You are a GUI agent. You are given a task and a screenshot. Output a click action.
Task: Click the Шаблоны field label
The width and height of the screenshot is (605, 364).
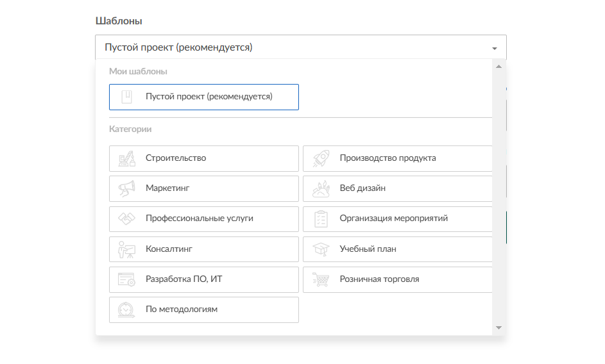pyautogui.click(x=119, y=21)
